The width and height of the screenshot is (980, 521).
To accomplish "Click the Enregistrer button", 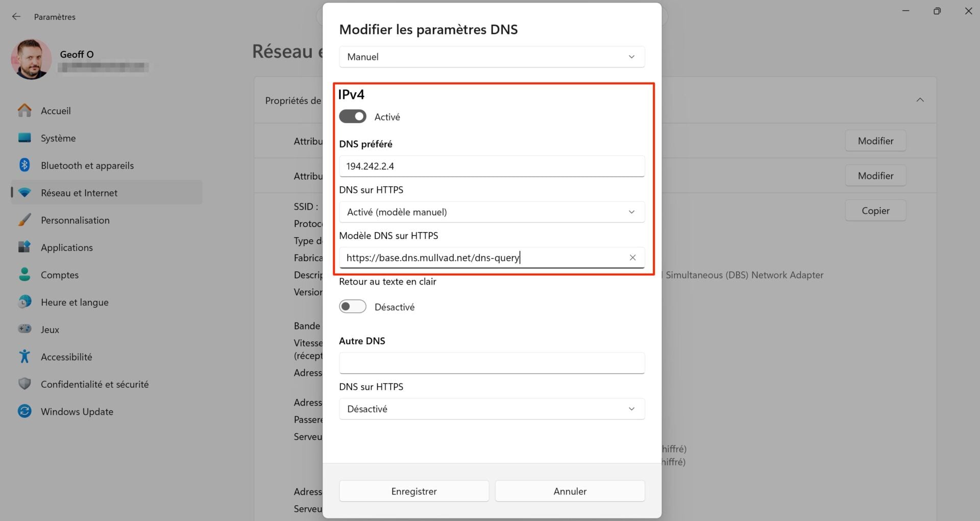I will point(414,491).
